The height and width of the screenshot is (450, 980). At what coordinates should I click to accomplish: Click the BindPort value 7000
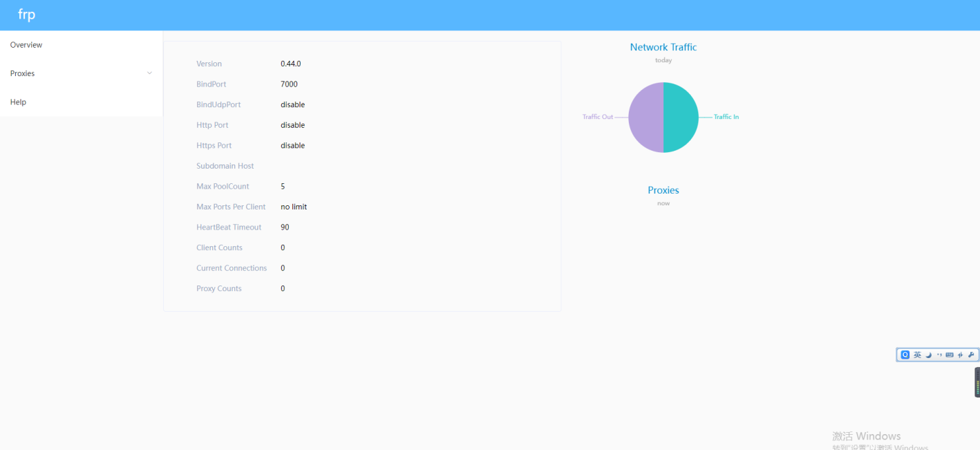pos(289,84)
